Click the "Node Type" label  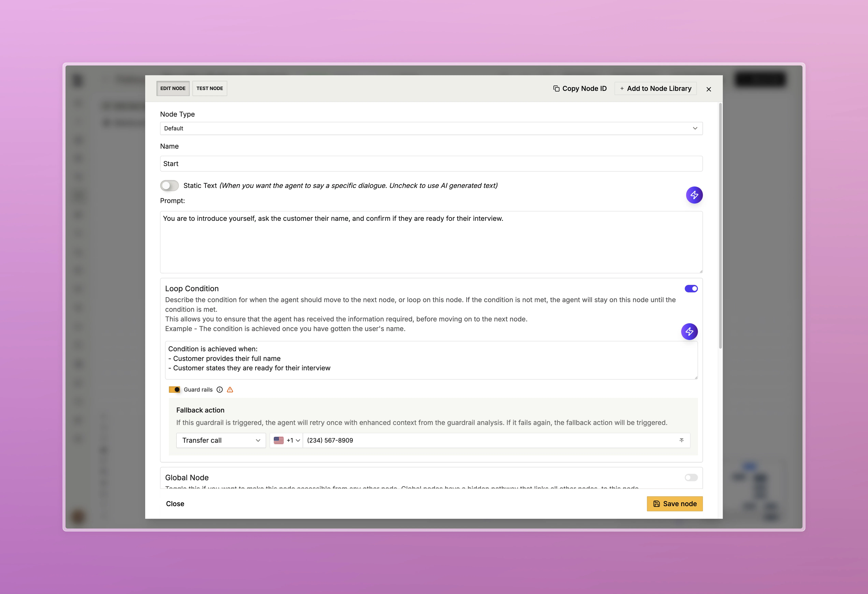tap(177, 114)
